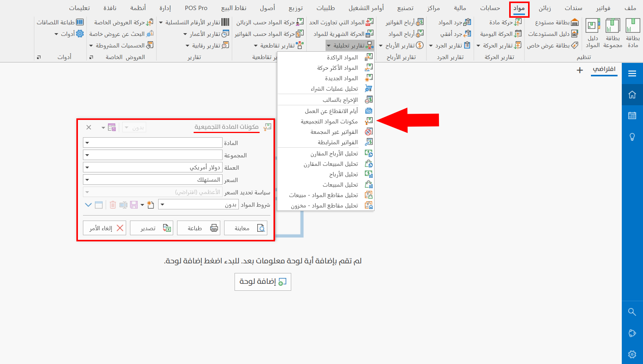This screenshot has width=643, height=364.
Task: Open حركة مادة item movement report
Action: click(505, 22)
